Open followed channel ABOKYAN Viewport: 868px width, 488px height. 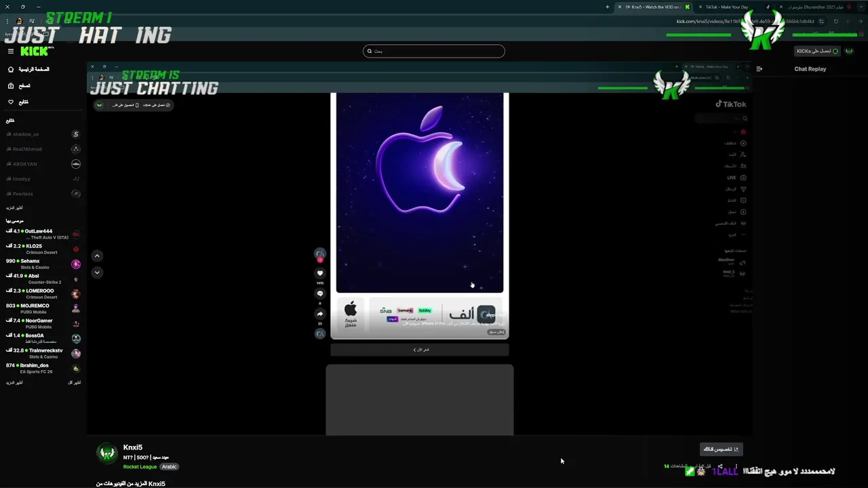click(x=43, y=164)
